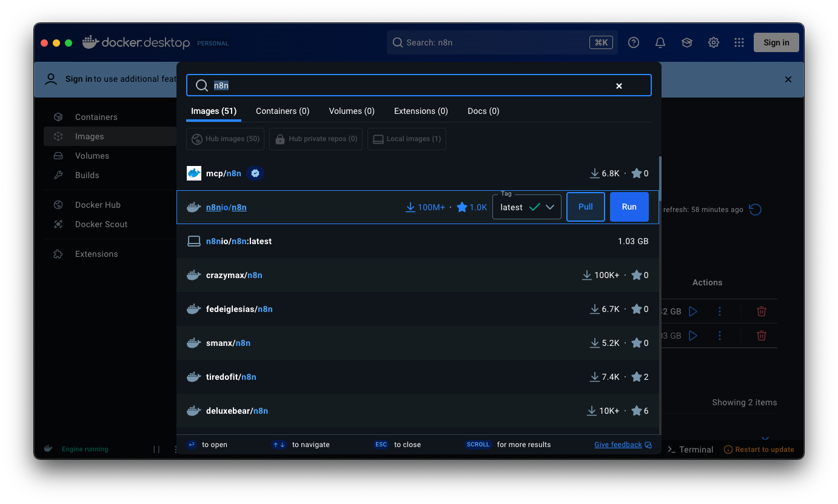Select the crazymax/n8n result
The height and width of the screenshot is (504, 838).
(417, 275)
